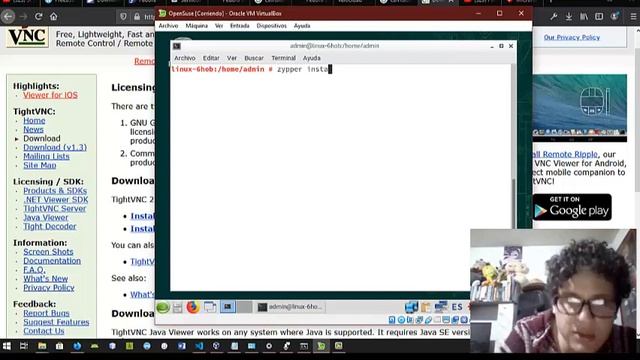
Task: Open the Contact Us link
Action: pos(43,331)
